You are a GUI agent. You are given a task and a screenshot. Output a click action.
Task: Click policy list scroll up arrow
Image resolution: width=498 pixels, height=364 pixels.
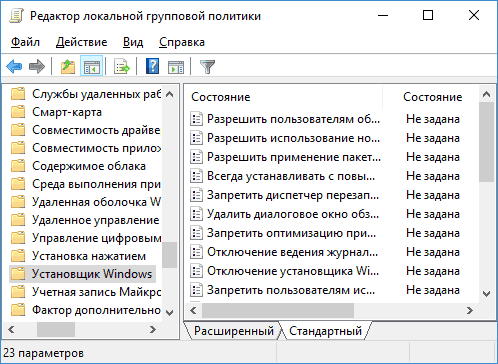(x=486, y=94)
